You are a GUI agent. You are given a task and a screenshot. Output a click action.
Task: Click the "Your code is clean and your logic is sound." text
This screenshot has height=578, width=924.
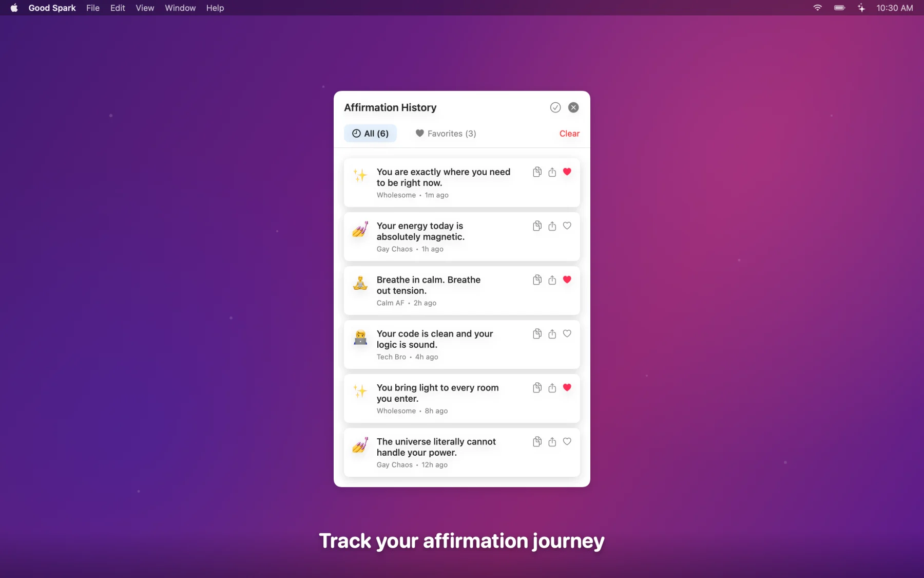[x=435, y=339]
